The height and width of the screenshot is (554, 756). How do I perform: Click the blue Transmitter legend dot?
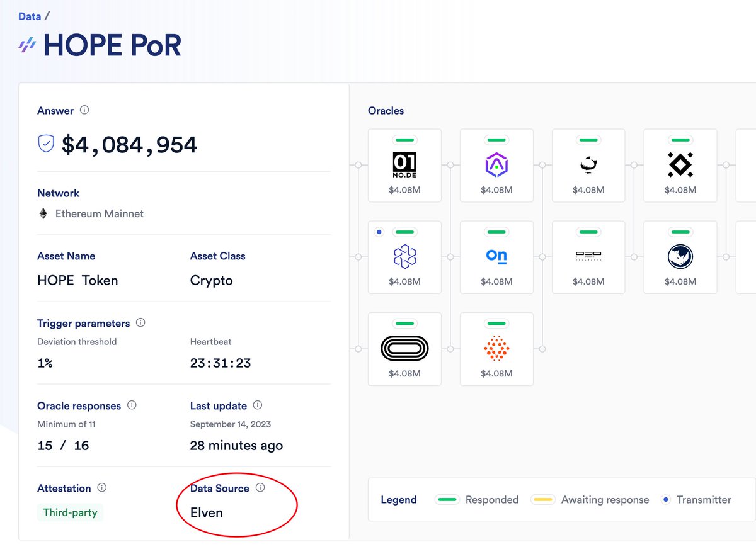click(x=665, y=500)
